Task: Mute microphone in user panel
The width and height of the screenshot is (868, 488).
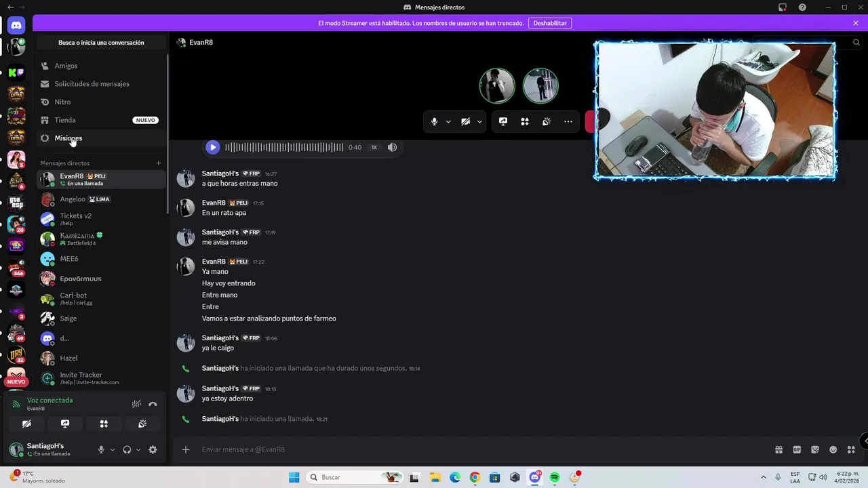Action: [x=101, y=449]
